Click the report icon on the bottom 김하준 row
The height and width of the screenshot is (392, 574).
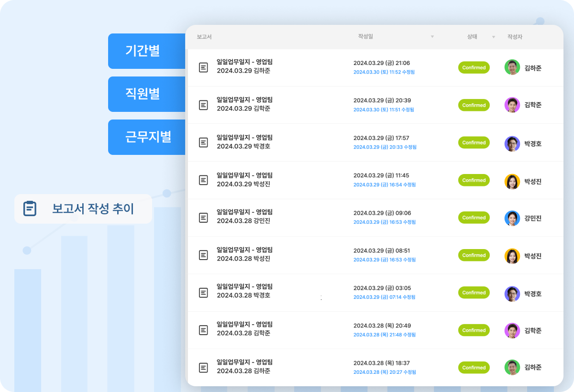click(204, 367)
